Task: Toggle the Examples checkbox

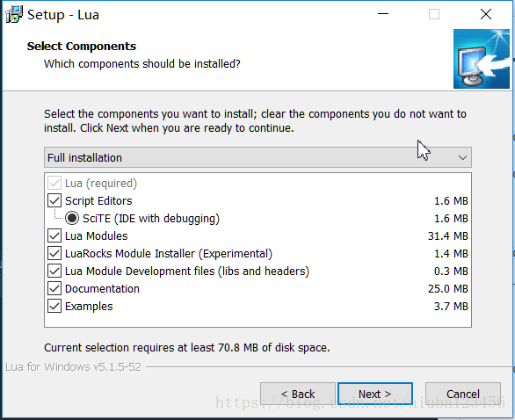Action: tap(54, 306)
